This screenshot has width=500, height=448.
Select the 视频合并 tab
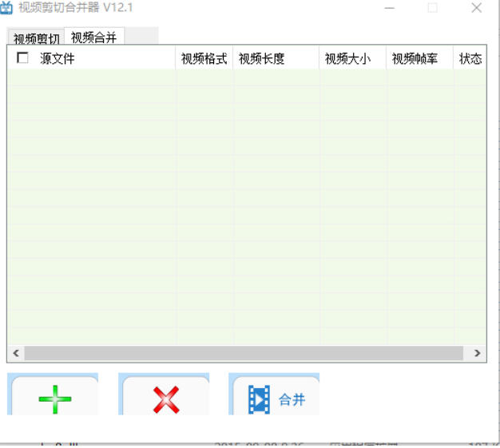tap(94, 37)
